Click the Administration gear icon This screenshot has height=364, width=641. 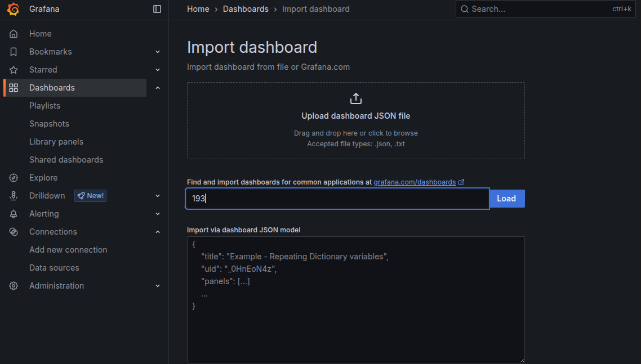14,286
